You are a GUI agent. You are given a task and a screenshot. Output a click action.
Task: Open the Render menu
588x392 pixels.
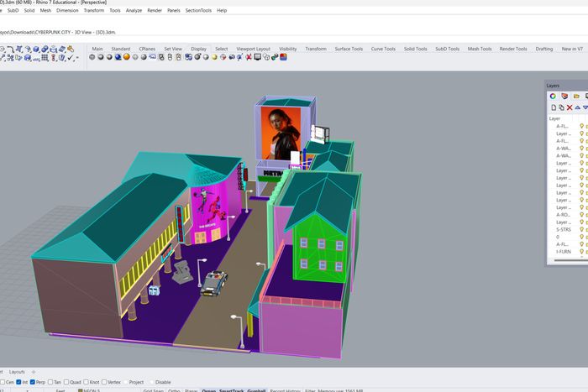[x=154, y=11]
